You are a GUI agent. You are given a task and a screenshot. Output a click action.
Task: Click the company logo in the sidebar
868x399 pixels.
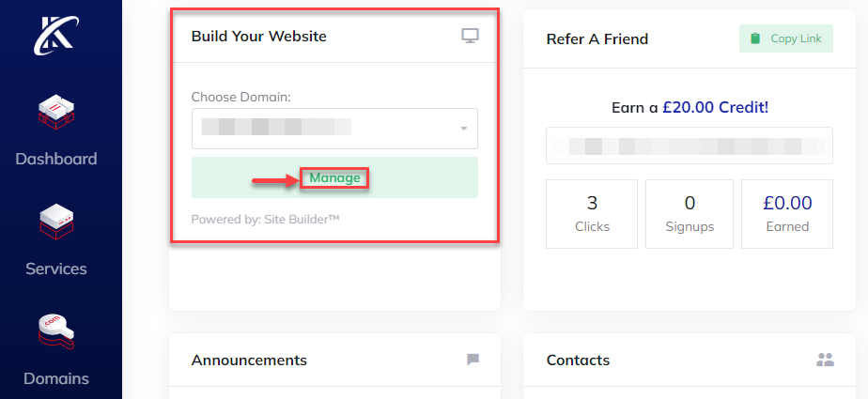coord(55,35)
